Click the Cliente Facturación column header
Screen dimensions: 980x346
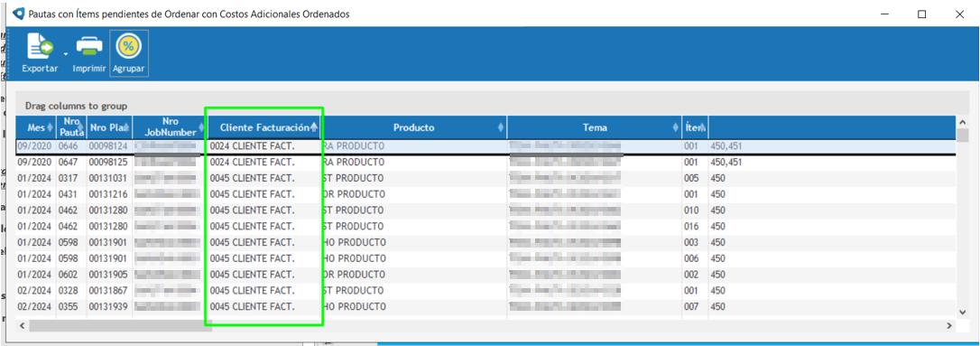(264, 127)
